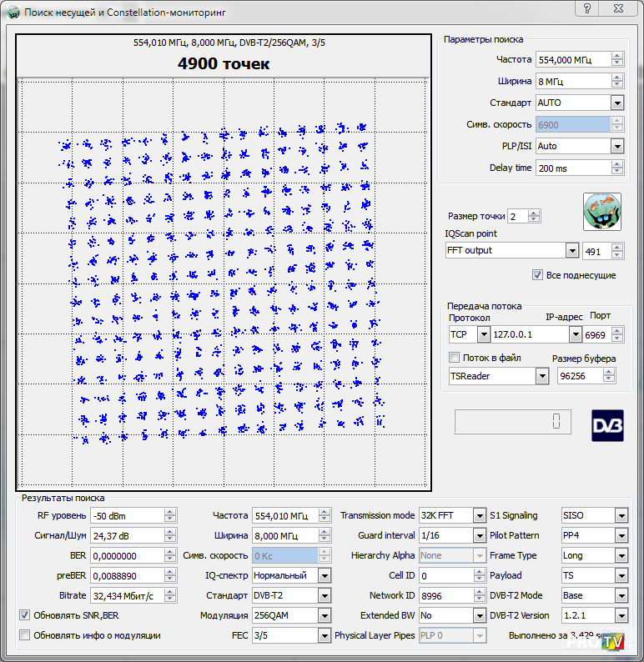Click the DVB logo icon
The image size is (644, 662).
click(607, 424)
